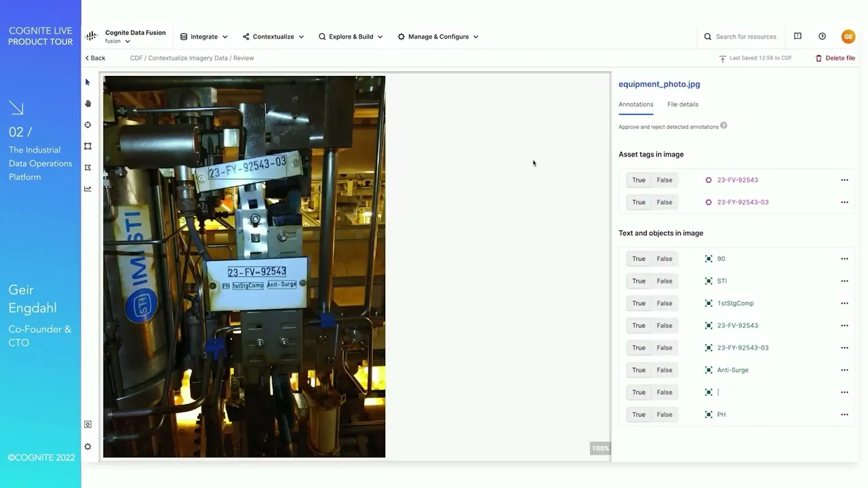The height and width of the screenshot is (488, 868).
Task: Mark asset tag 23-FY-92543-03 as True
Action: 639,202
